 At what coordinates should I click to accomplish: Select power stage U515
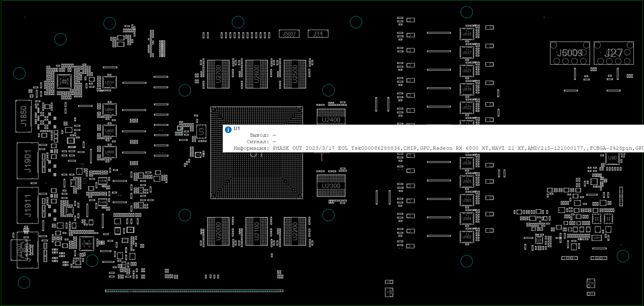pyautogui.click(x=467, y=34)
